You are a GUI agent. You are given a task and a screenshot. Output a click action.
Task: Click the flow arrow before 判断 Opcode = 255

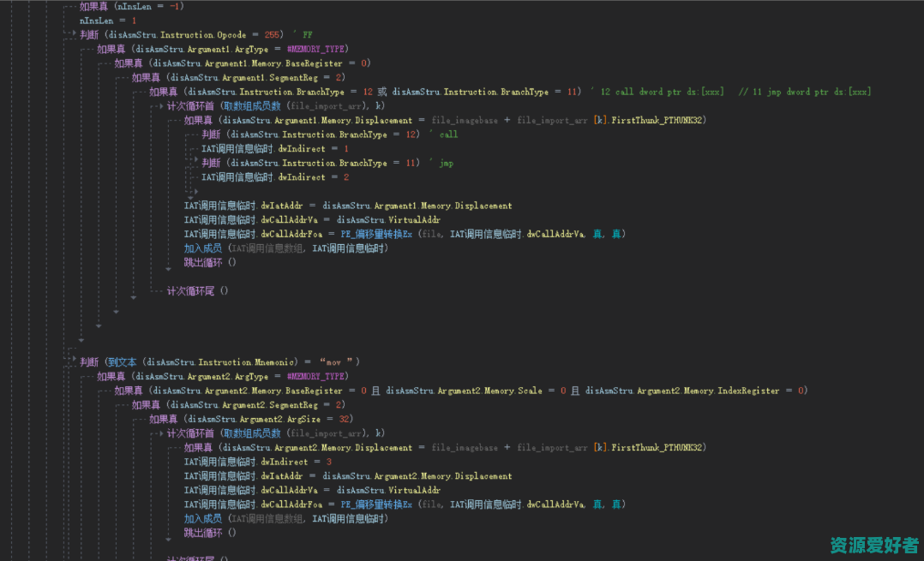(x=73, y=35)
